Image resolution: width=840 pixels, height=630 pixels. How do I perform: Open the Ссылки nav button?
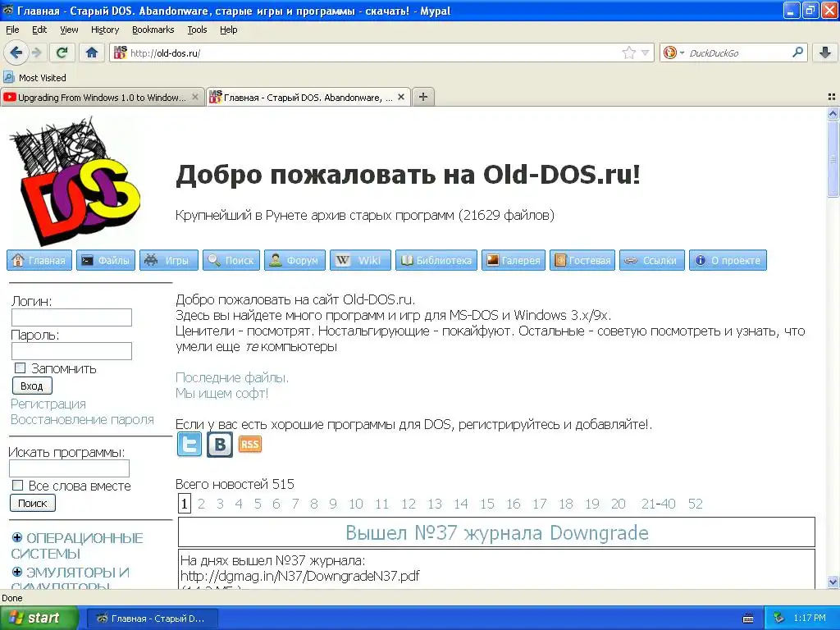click(652, 260)
